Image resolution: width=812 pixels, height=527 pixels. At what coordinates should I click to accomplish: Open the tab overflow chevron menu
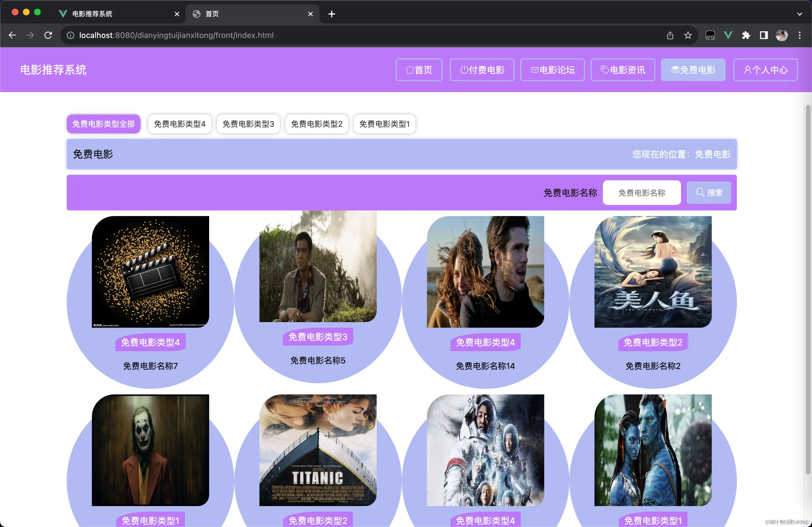click(799, 14)
